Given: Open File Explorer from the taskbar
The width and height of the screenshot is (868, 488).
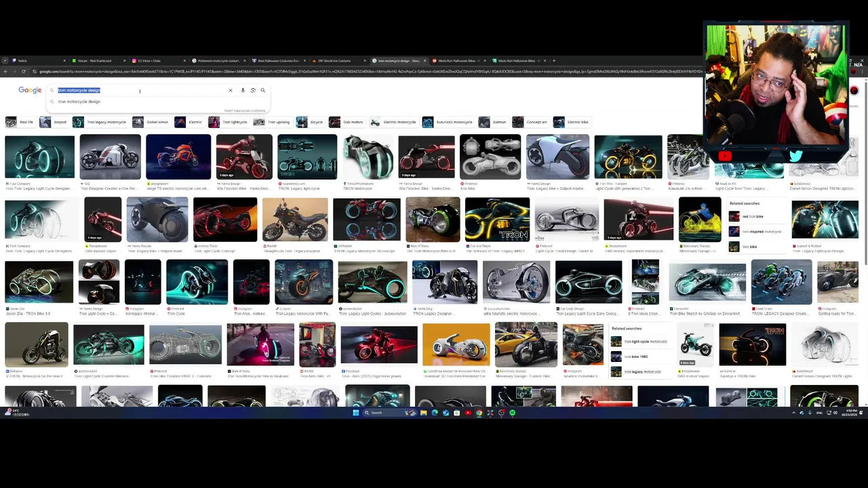Looking at the screenshot, I should (423, 413).
